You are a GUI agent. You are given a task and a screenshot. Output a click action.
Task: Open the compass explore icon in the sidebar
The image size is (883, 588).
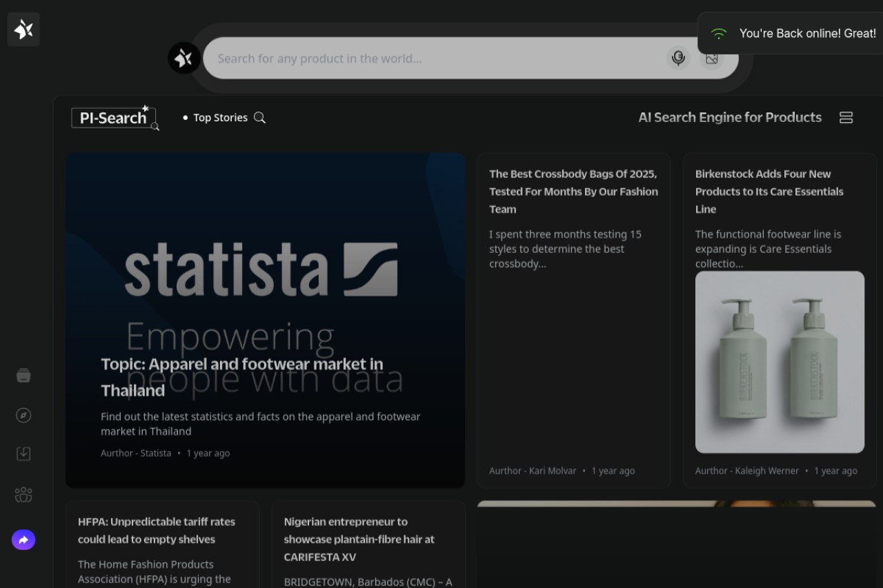pos(23,415)
